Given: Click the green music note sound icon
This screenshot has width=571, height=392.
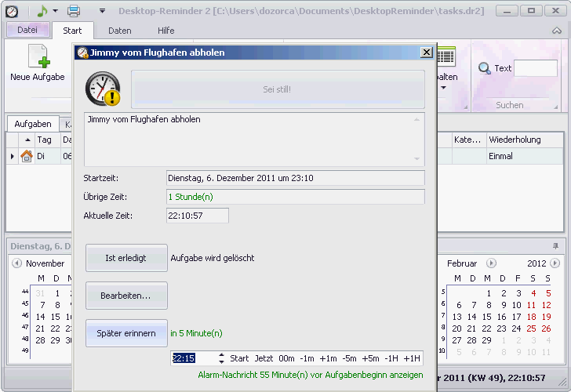Looking at the screenshot, I should (42, 11).
